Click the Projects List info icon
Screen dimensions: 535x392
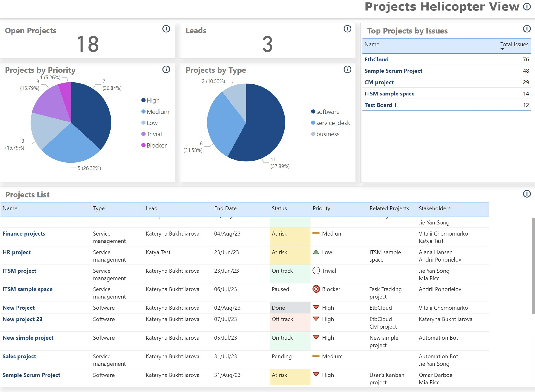527,194
